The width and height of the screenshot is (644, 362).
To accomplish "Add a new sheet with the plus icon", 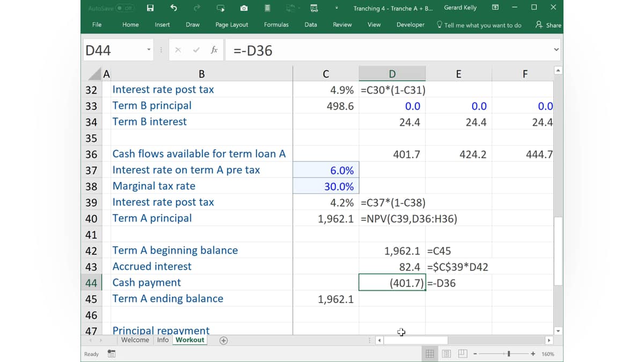I will pos(224,341).
